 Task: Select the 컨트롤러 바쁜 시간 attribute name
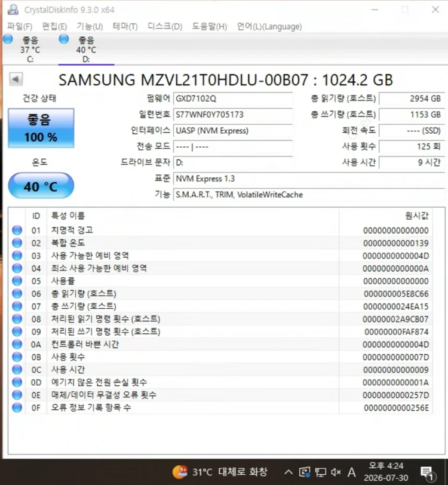click(x=85, y=344)
